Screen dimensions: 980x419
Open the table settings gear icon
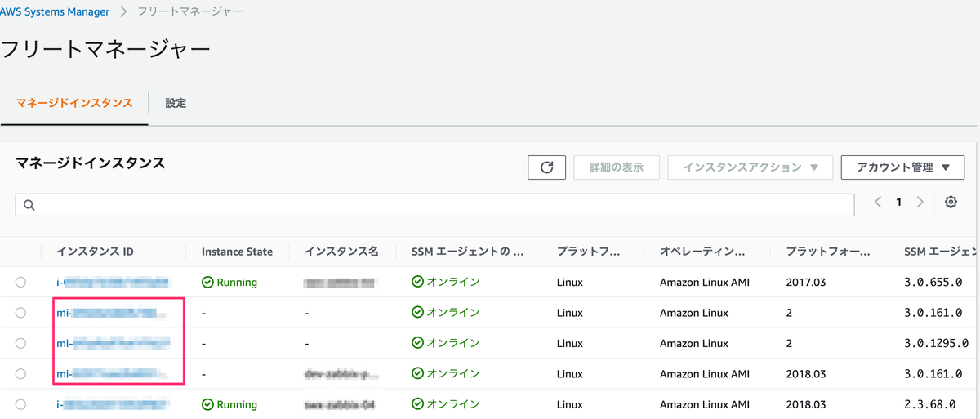click(x=951, y=203)
